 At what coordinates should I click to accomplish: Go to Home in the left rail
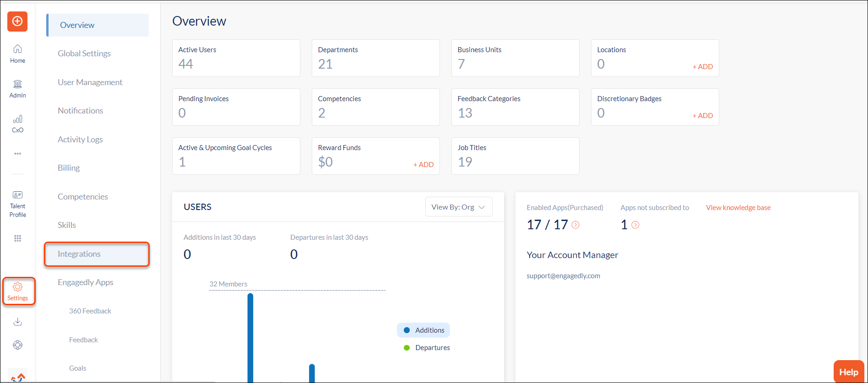point(17,54)
